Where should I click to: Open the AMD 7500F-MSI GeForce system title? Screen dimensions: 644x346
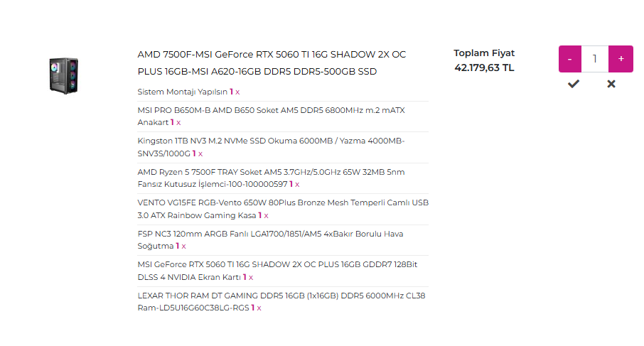pyautogui.click(x=272, y=63)
